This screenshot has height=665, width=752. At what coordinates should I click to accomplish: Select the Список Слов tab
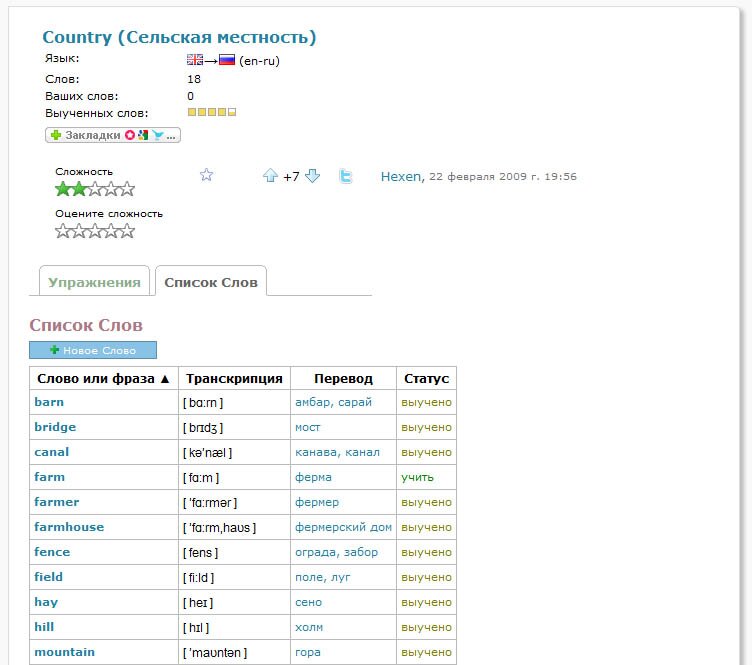pos(211,282)
